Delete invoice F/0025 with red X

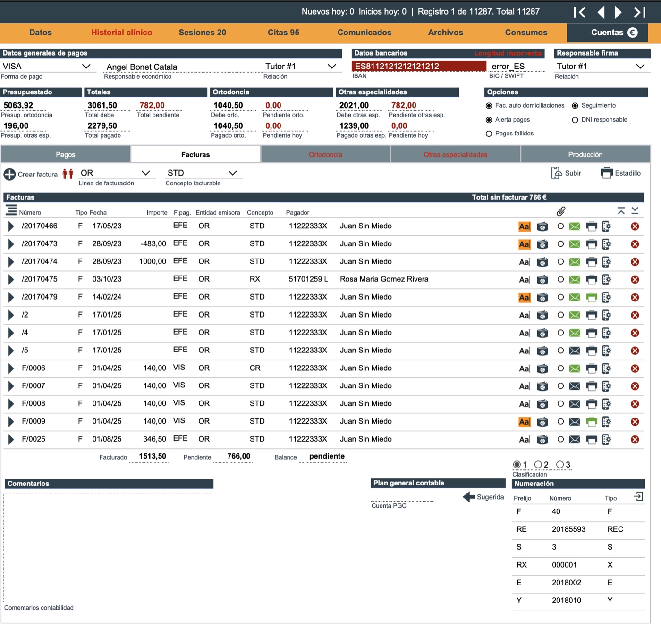point(635,440)
